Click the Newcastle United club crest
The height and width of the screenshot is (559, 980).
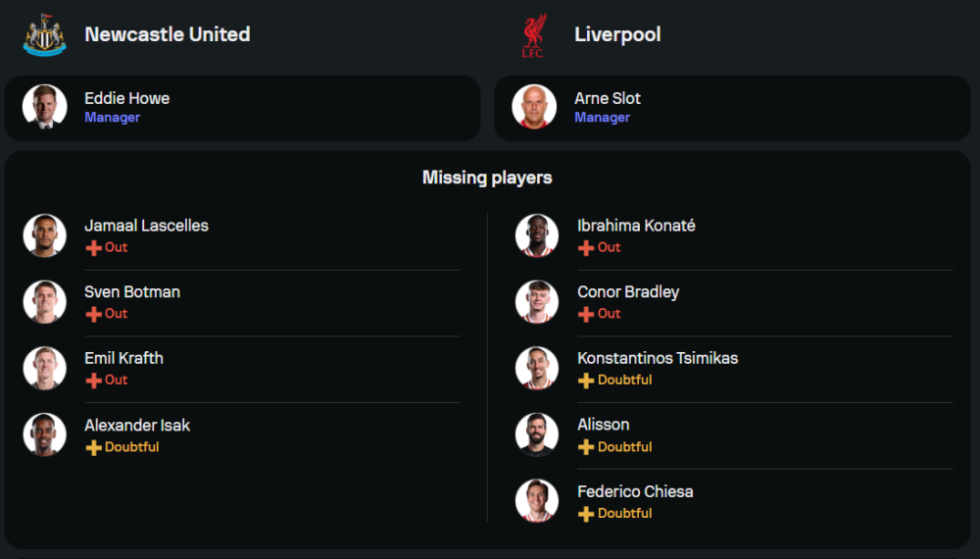44,35
